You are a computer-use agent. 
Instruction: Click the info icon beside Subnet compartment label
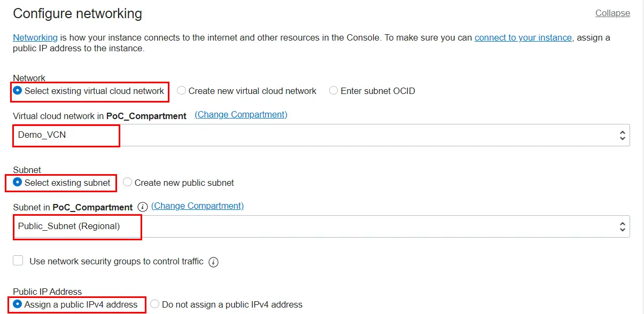coord(142,207)
